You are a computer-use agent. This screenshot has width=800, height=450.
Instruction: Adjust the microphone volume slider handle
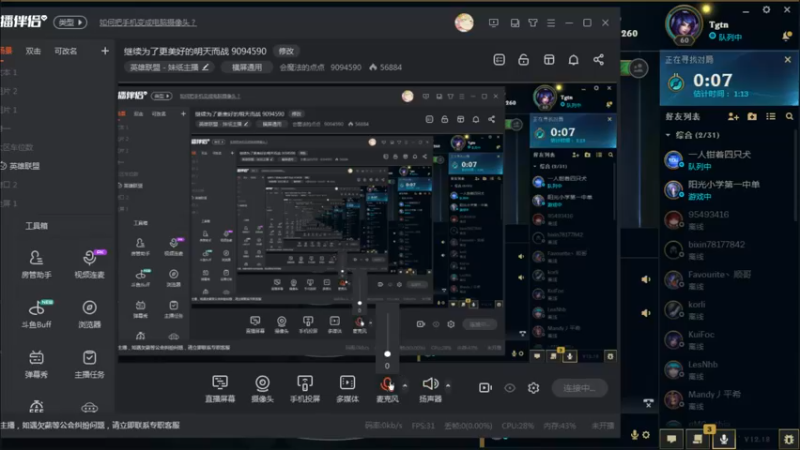tap(387, 354)
